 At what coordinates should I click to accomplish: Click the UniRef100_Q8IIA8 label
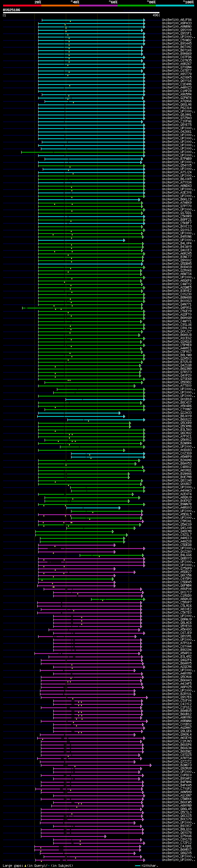tap(177, 481)
